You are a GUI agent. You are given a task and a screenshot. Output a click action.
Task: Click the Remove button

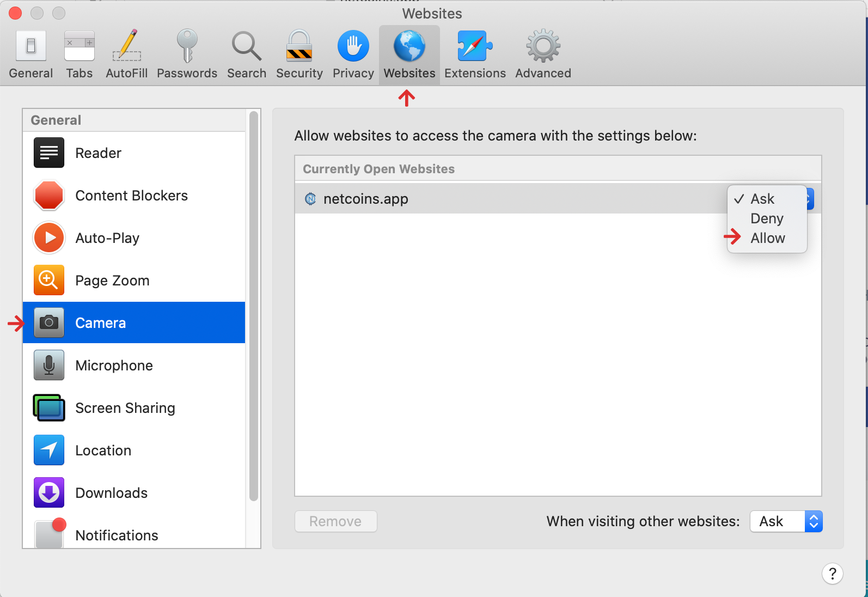[x=336, y=521]
